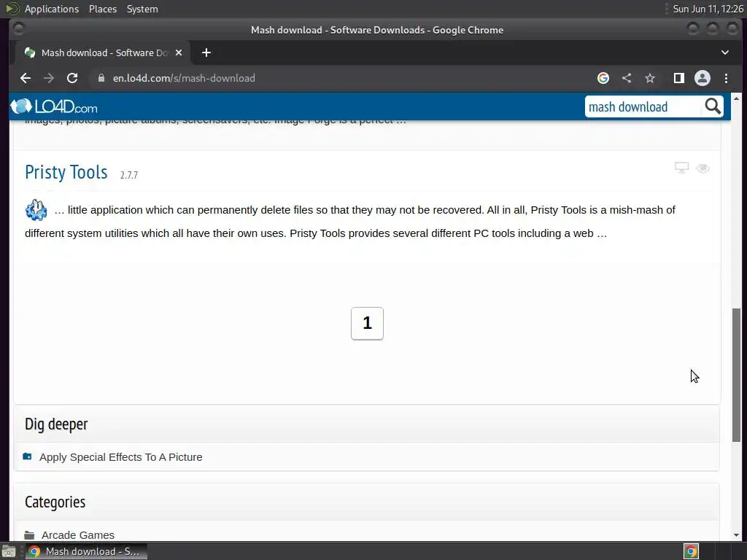This screenshot has width=747, height=560.
Task: Open the System menu
Action: [142, 9]
